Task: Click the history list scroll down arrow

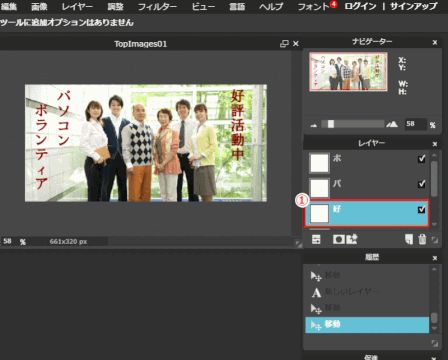Action: click(434, 329)
